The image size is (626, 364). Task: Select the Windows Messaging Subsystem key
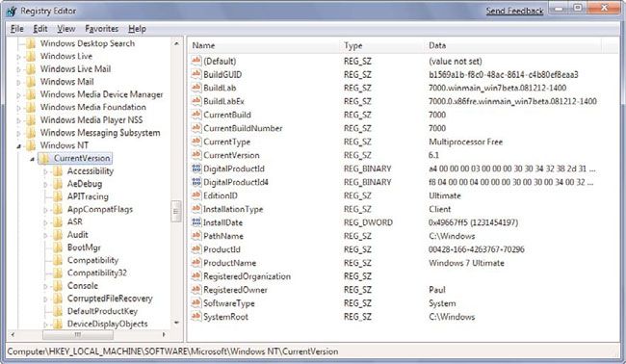point(100,133)
